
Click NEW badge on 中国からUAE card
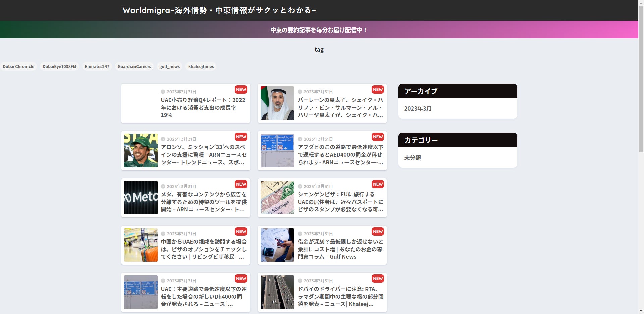241,231
